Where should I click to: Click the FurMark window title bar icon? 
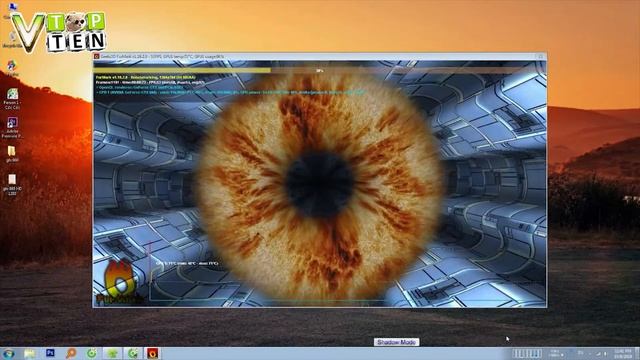97,56
